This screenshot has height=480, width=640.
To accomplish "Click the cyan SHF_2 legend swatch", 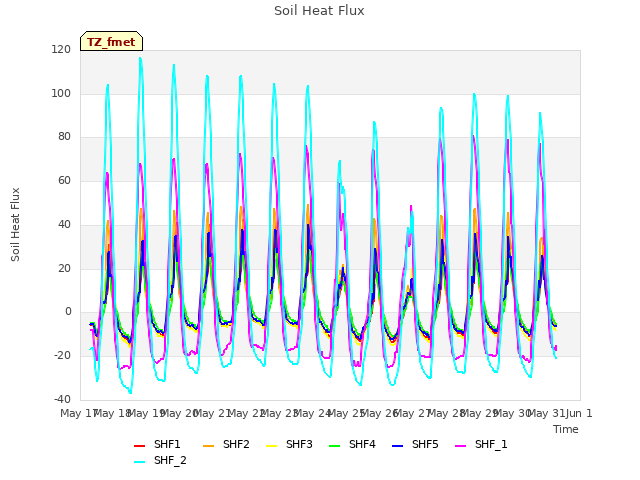I will 140,462.
